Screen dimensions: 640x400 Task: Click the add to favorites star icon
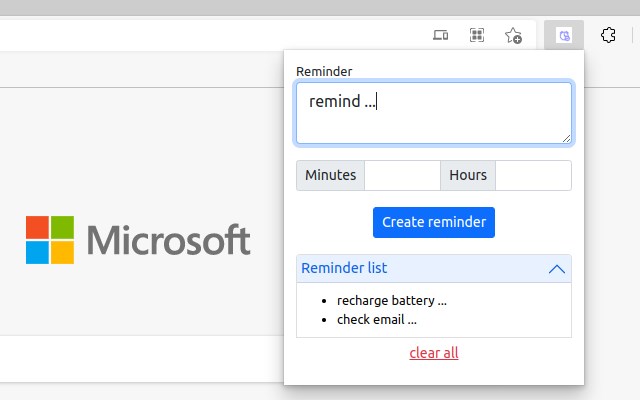513,36
